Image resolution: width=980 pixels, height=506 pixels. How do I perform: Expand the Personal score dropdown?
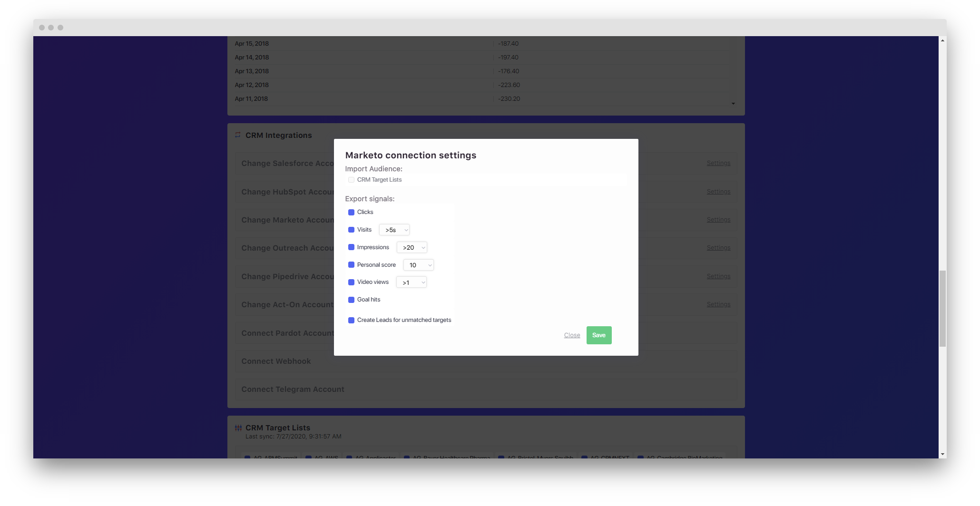pos(419,265)
